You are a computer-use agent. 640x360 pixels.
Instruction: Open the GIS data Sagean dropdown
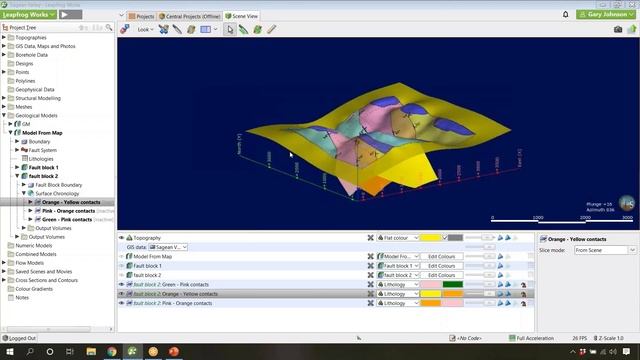pos(168,247)
